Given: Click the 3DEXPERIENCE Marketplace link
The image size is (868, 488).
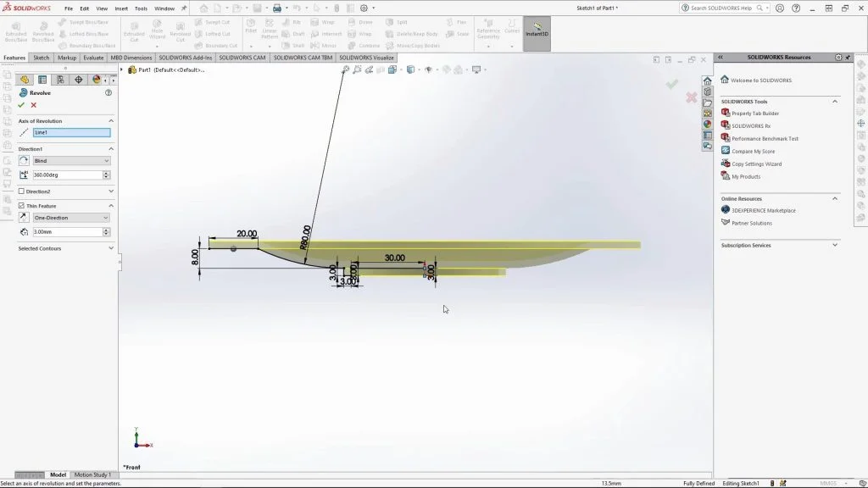Looking at the screenshot, I should point(763,210).
